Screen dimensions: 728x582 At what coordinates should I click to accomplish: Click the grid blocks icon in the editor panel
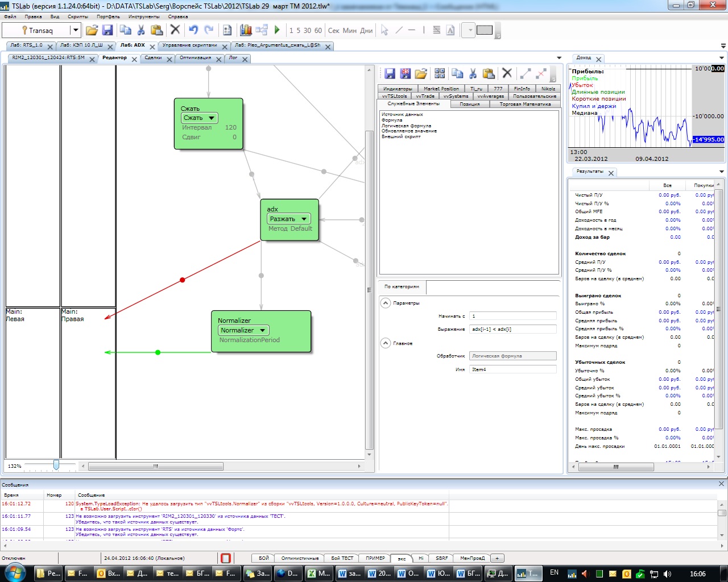440,73
